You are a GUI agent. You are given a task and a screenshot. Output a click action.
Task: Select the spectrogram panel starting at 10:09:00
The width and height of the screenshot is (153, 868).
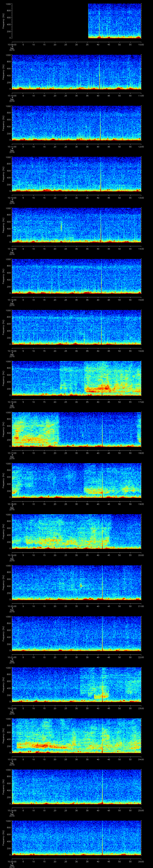click(x=77, y=21)
